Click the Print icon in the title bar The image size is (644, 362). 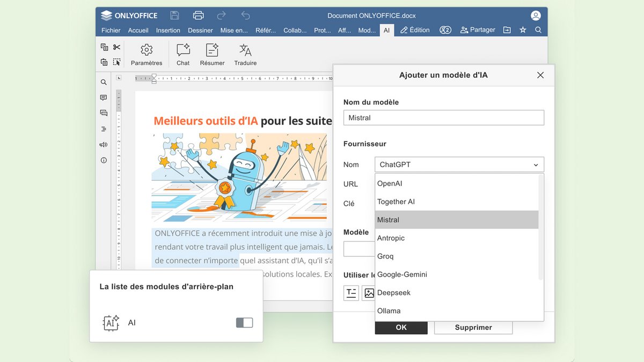click(x=199, y=15)
